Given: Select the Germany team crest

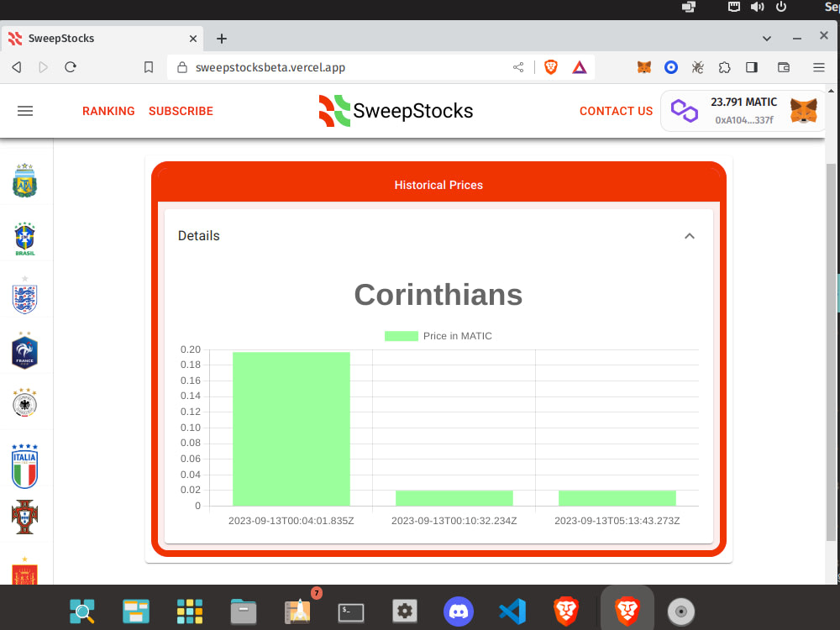Looking at the screenshot, I should click(x=24, y=403).
